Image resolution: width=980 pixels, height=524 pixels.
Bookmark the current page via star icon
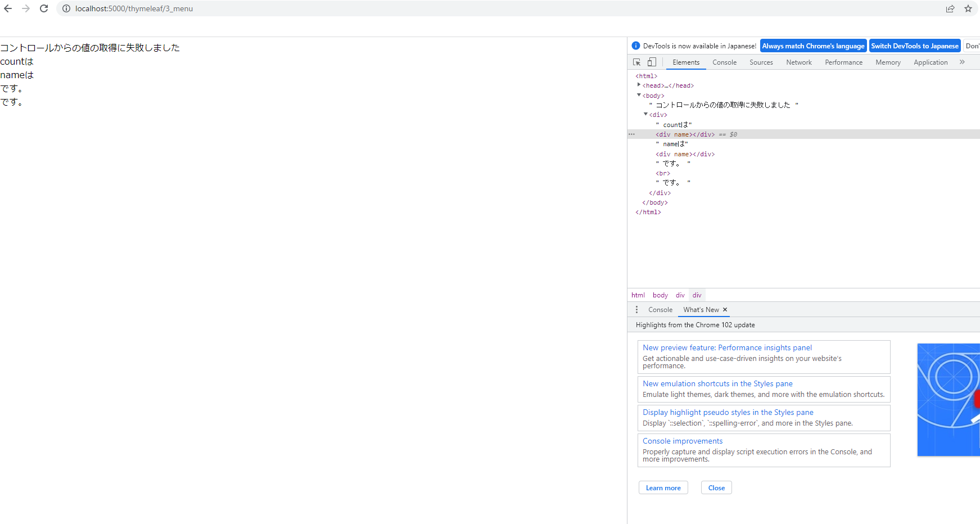point(968,8)
